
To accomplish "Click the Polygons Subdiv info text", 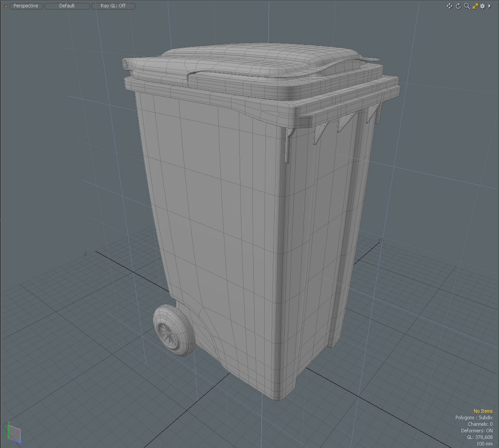I will [474, 417].
